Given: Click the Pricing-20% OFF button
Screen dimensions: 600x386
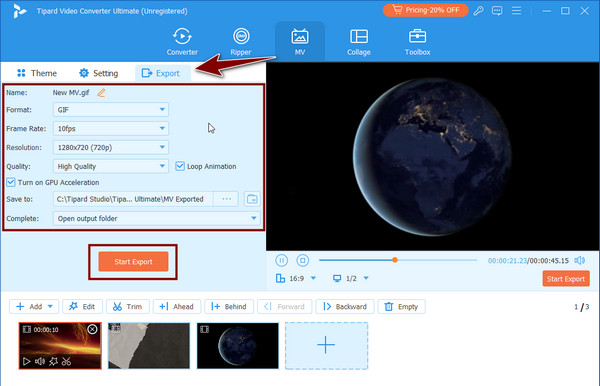Looking at the screenshot, I should pyautogui.click(x=426, y=10).
